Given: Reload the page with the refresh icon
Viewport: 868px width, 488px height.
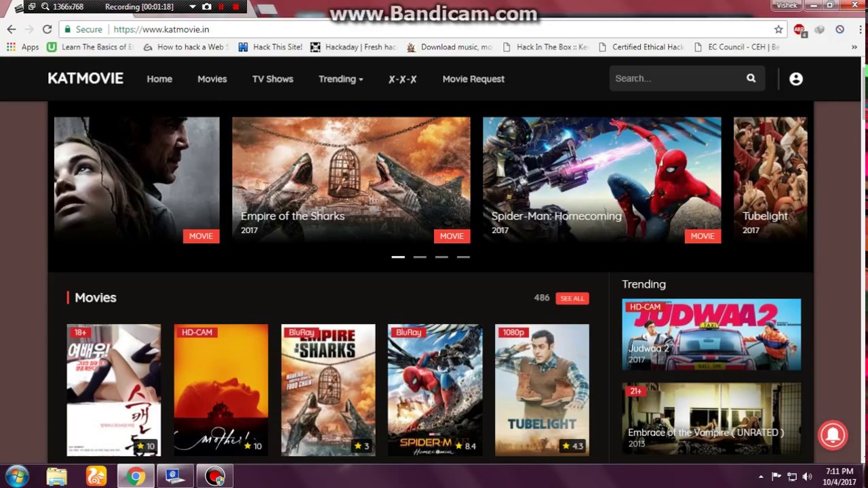Looking at the screenshot, I should 47,29.
